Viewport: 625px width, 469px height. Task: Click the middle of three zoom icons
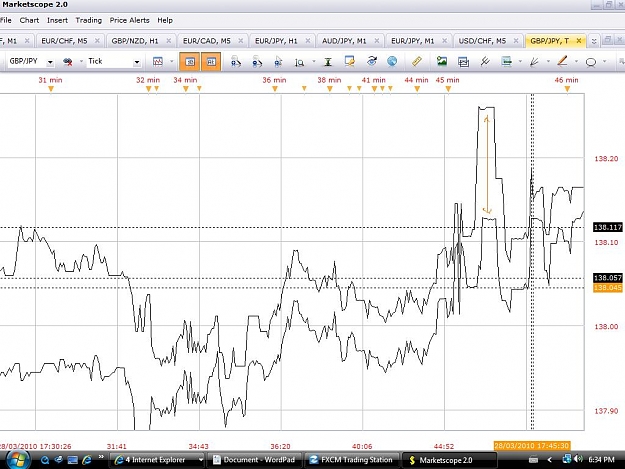[257, 61]
